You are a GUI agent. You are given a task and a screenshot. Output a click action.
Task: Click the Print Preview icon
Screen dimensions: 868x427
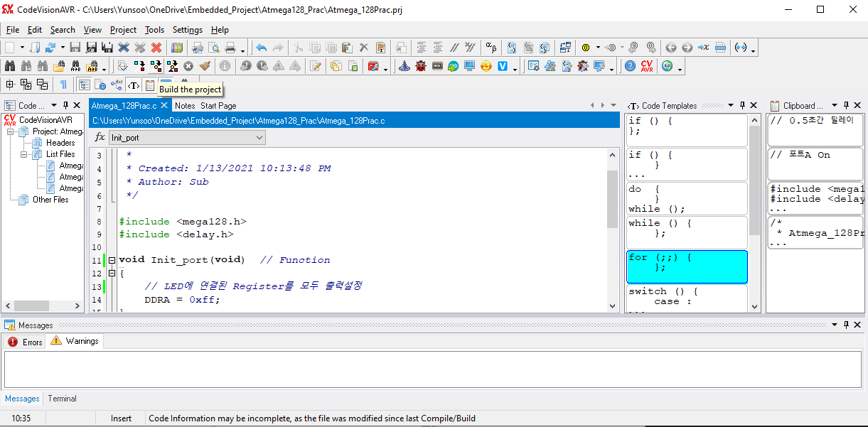(x=214, y=48)
